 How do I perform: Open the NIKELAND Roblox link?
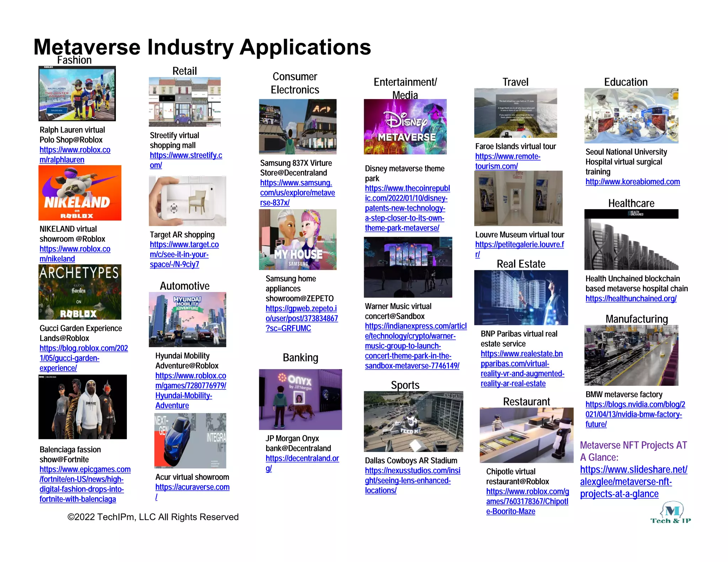(x=75, y=254)
